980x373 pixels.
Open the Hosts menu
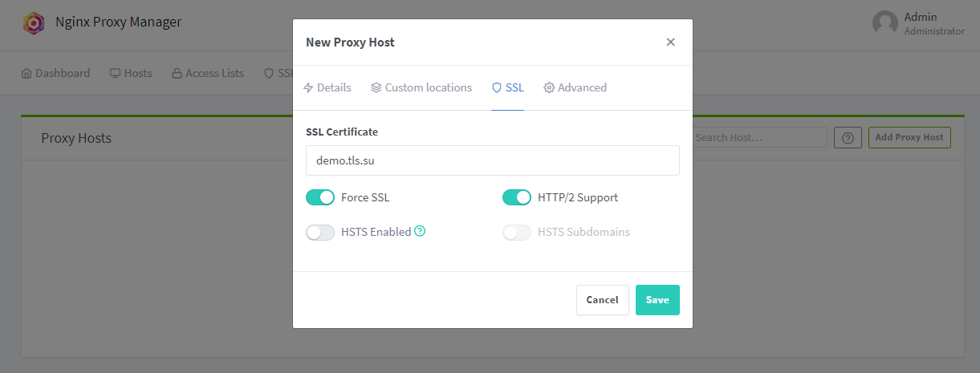pyautogui.click(x=131, y=73)
